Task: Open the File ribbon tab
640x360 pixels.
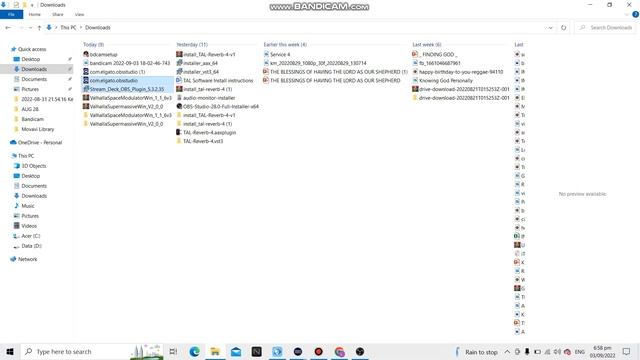Action: point(11,15)
